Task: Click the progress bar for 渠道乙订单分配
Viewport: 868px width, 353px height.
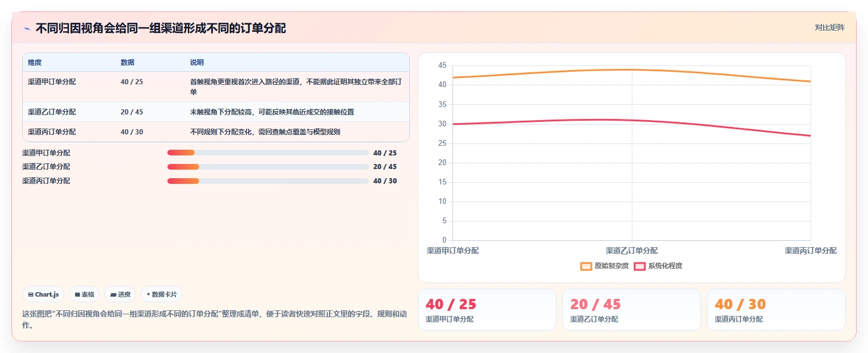Action: [268, 167]
